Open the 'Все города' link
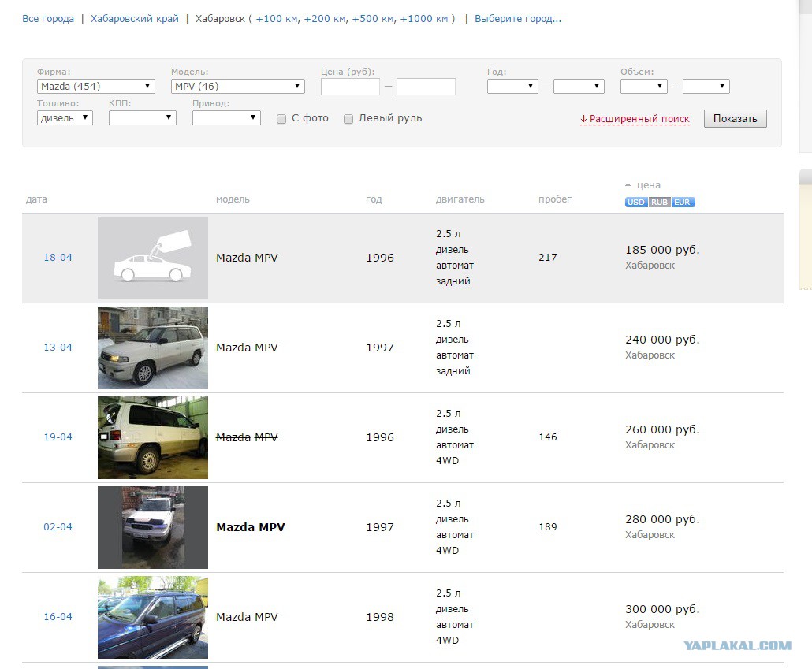 (x=47, y=19)
